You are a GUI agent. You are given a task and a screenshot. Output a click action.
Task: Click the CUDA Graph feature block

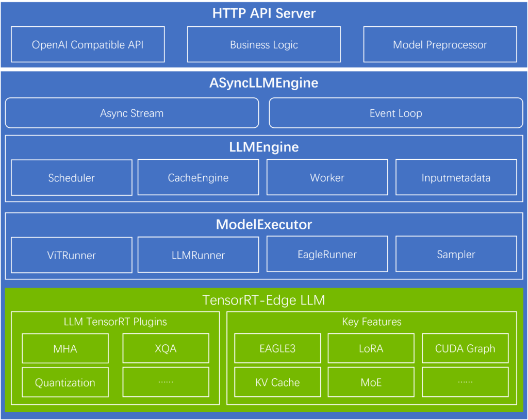point(465,349)
